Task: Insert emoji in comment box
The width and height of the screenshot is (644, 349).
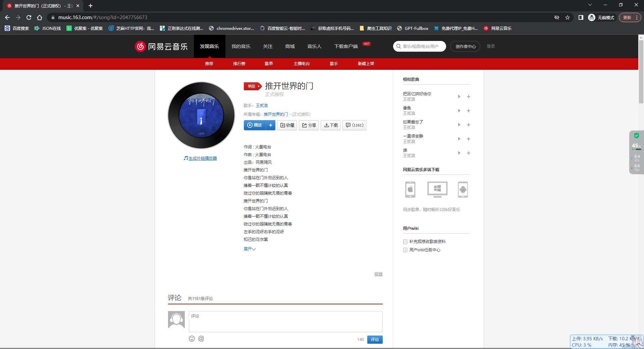Action: pos(192,339)
